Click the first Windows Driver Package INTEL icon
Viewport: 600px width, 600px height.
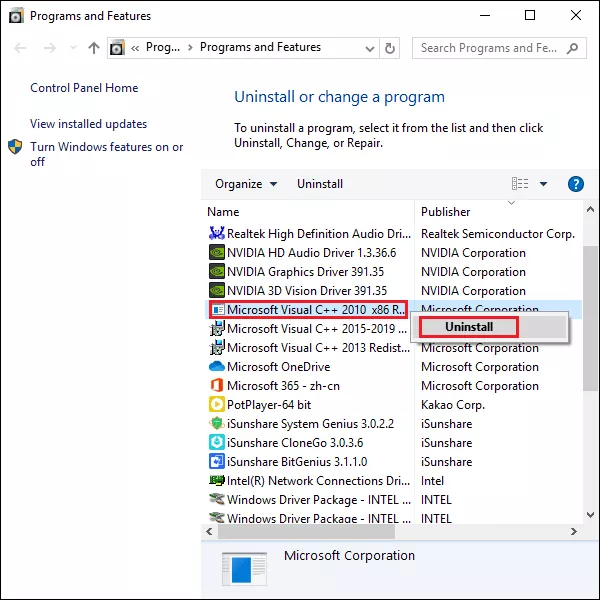(217, 499)
